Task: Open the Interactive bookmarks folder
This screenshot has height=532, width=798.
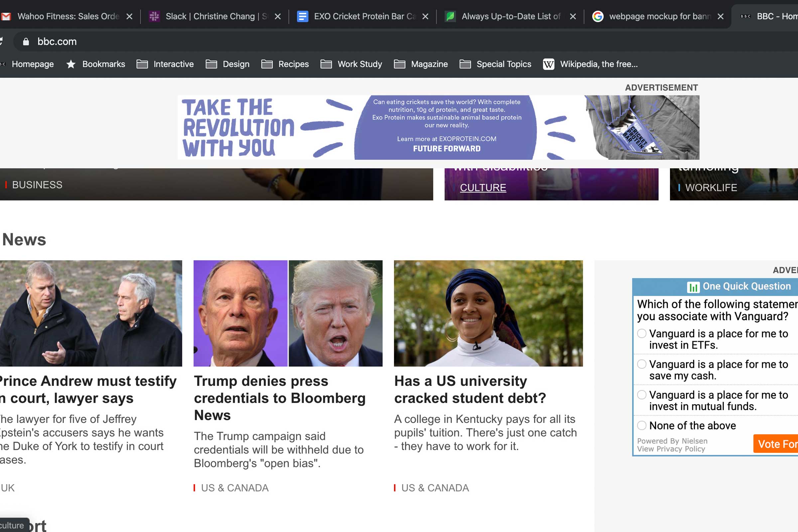Action: click(165, 64)
